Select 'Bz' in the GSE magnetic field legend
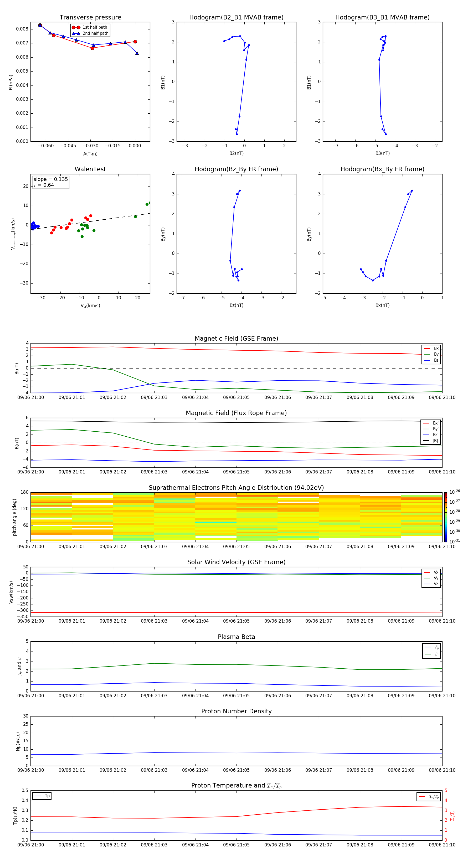 (x=431, y=360)
